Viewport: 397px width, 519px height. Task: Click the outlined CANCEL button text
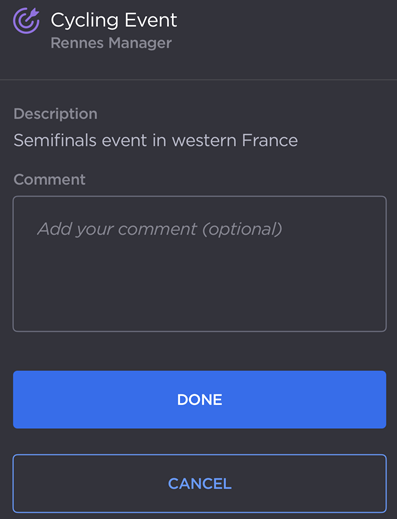[200, 484]
